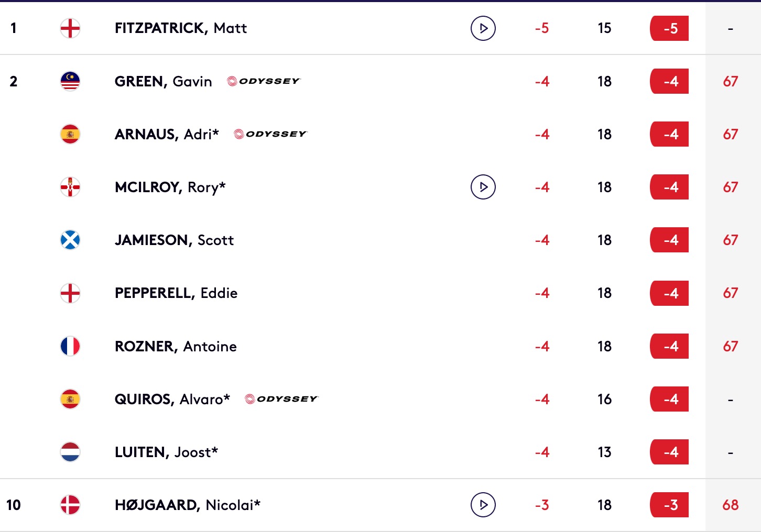Play video highlights for Matt Fitzpatrick
The image size is (761, 532).
(483, 28)
